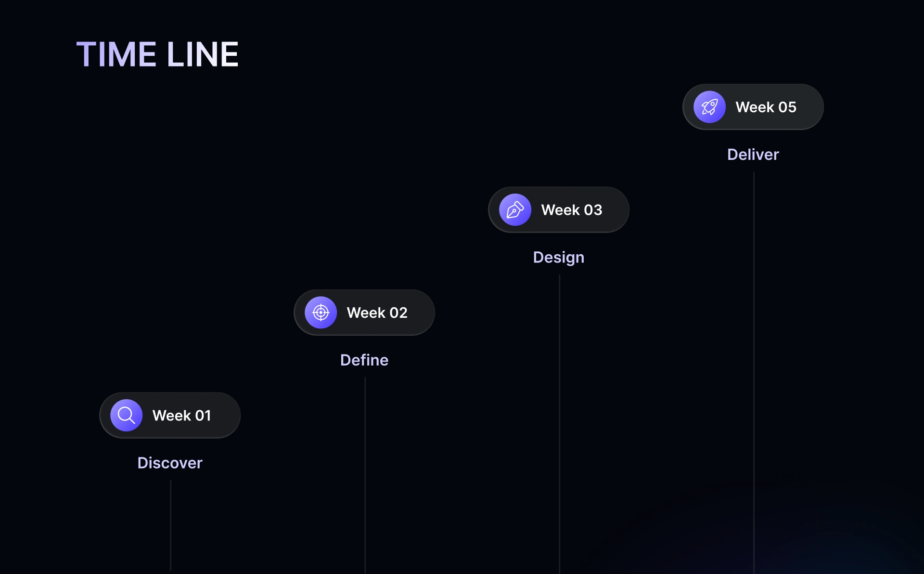Click the magnifying glass search icon
This screenshot has width=924, height=574.
coord(126,415)
